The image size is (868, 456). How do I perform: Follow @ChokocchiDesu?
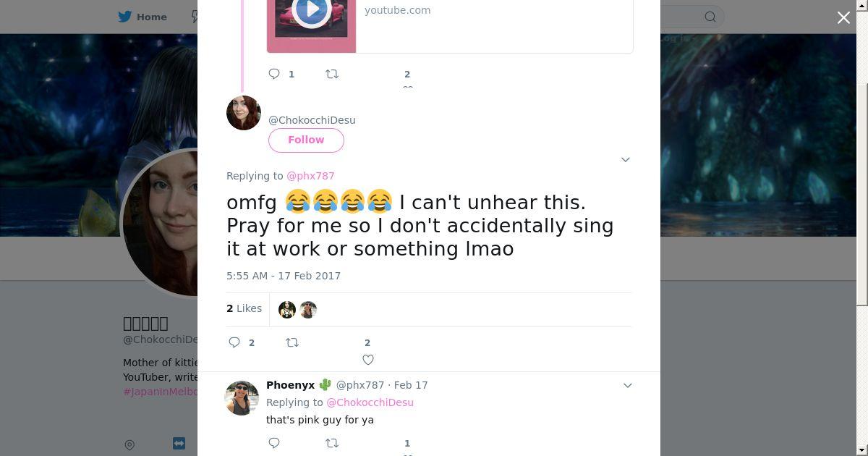[x=306, y=140]
